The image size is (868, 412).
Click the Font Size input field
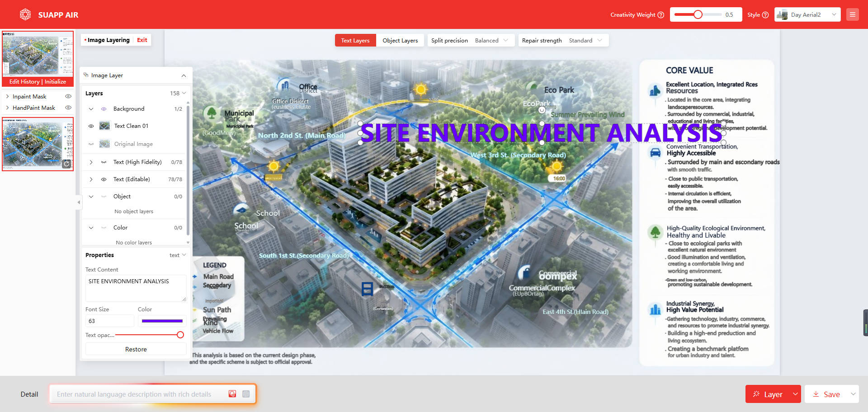[110, 321]
